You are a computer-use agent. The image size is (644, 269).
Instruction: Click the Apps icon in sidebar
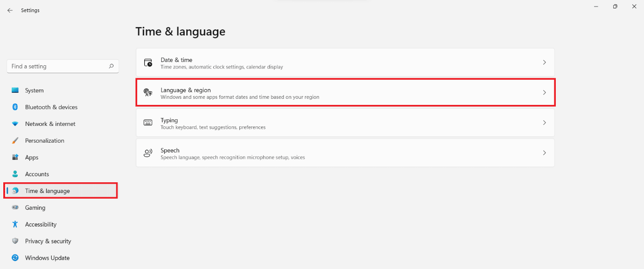click(15, 158)
